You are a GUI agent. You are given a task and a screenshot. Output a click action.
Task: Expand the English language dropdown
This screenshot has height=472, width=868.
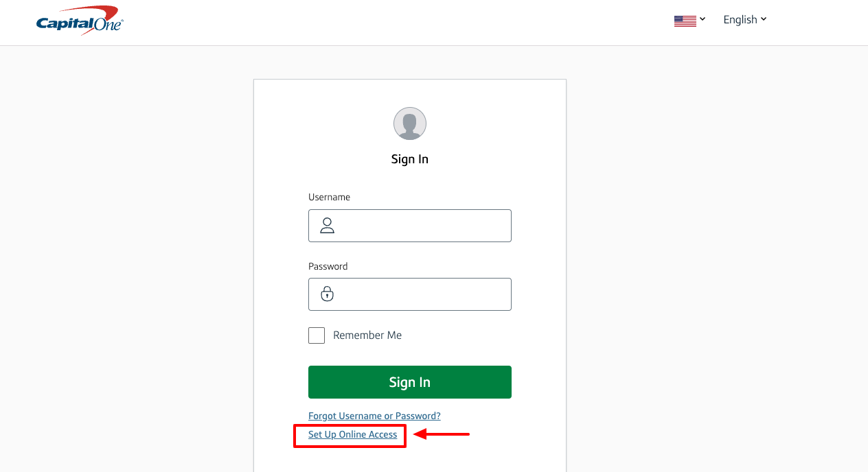coord(744,19)
